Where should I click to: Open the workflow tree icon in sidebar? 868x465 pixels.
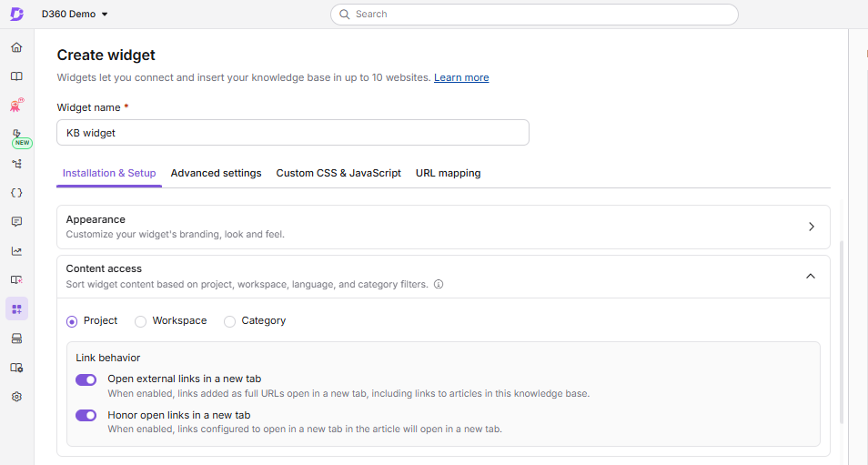[x=16, y=164]
